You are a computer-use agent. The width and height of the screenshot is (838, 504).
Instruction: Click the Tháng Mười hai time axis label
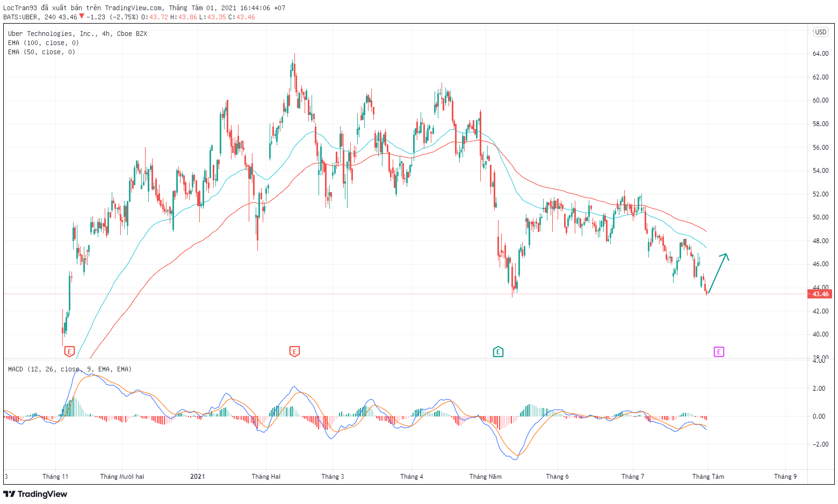[122, 477]
